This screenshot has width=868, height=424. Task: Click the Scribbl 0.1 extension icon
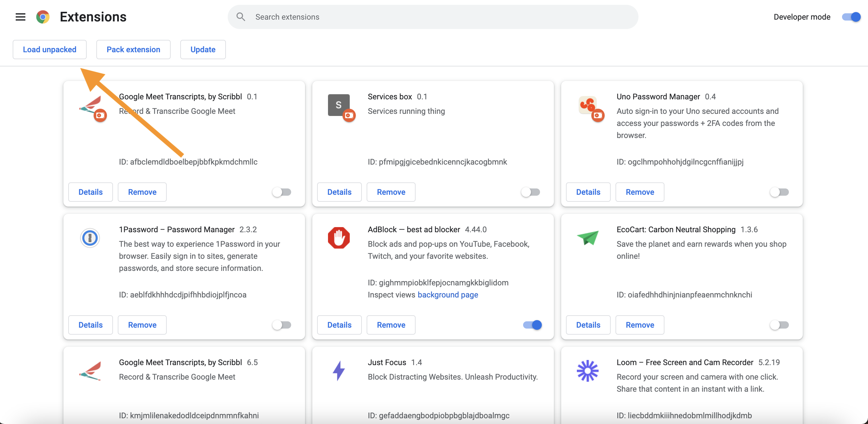click(x=90, y=105)
